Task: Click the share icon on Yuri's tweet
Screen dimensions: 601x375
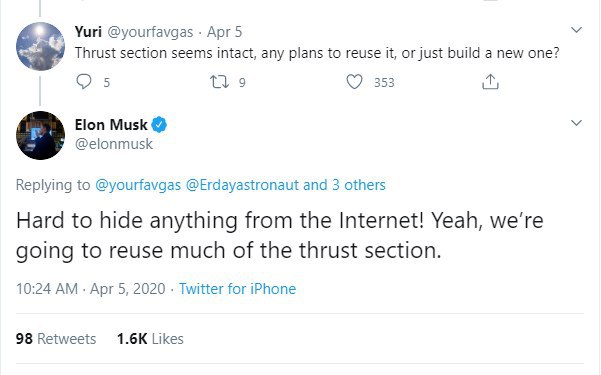Action: 490,82
